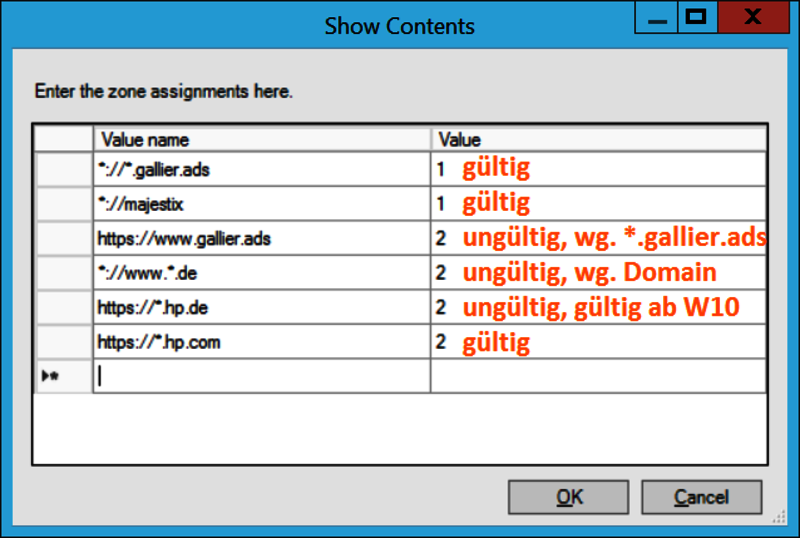
Task: Minimize the Show Contents window
Action: point(657,17)
